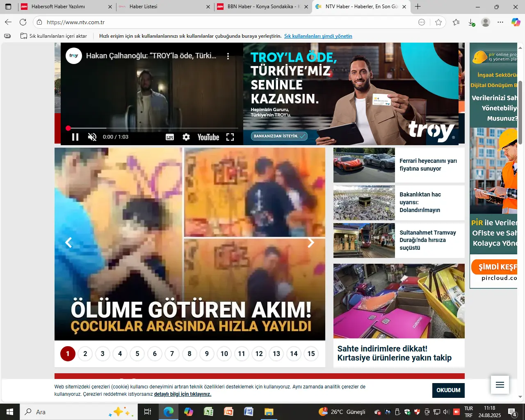Enter fullscreen in the video player
The width and height of the screenshot is (525, 420).
[230, 137]
